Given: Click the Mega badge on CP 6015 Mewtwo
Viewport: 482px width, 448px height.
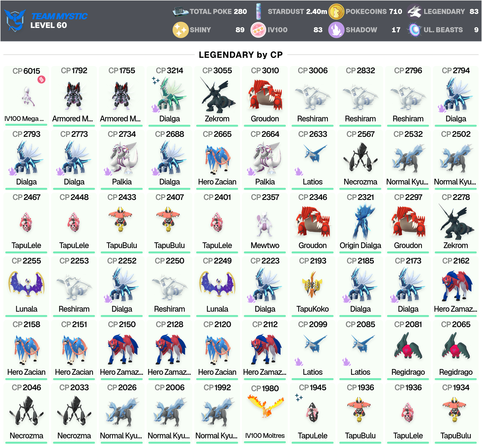Looking at the screenshot, I should [41, 79].
